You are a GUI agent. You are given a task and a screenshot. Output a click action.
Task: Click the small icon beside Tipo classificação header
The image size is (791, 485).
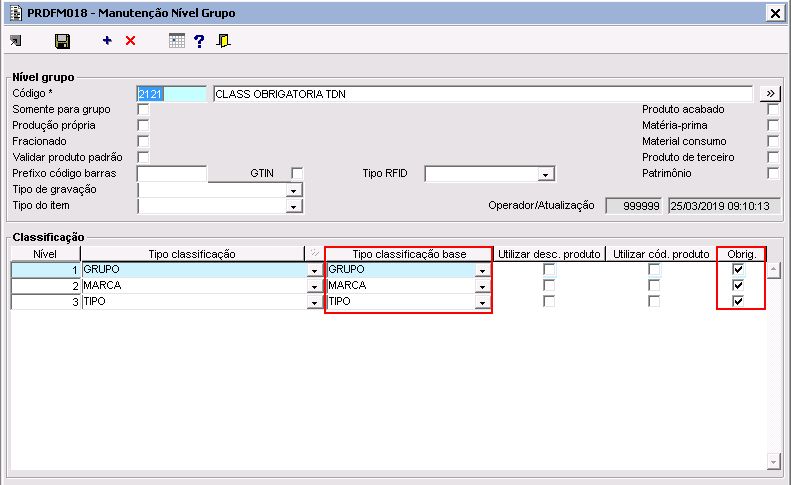[x=314, y=253]
